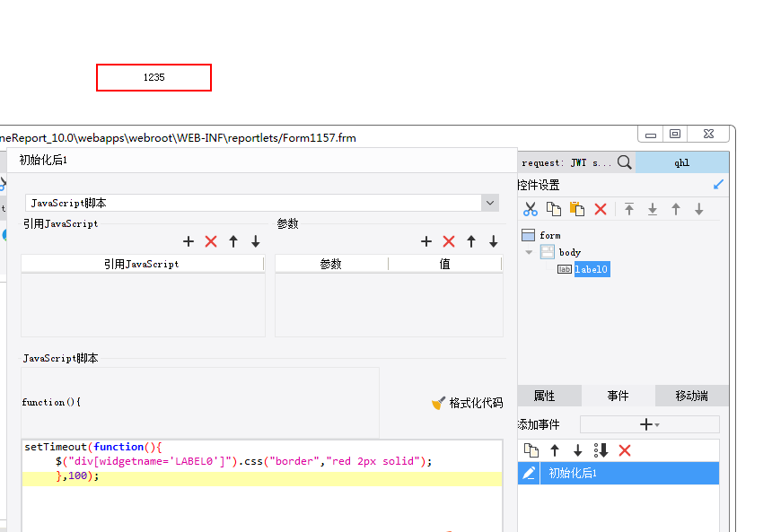Viewport: 772px width, 532px height.
Task: Bring widget to top layer
Action: pyautogui.click(x=629, y=209)
